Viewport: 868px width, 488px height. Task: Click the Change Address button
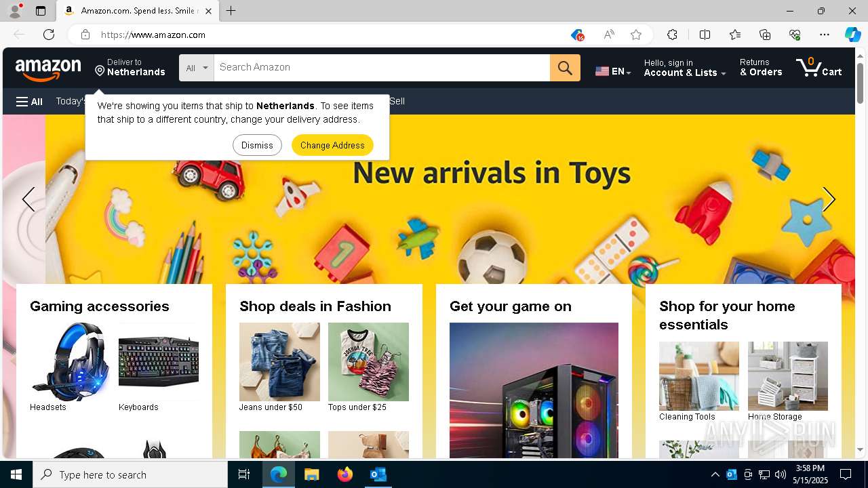click(332, 145)
